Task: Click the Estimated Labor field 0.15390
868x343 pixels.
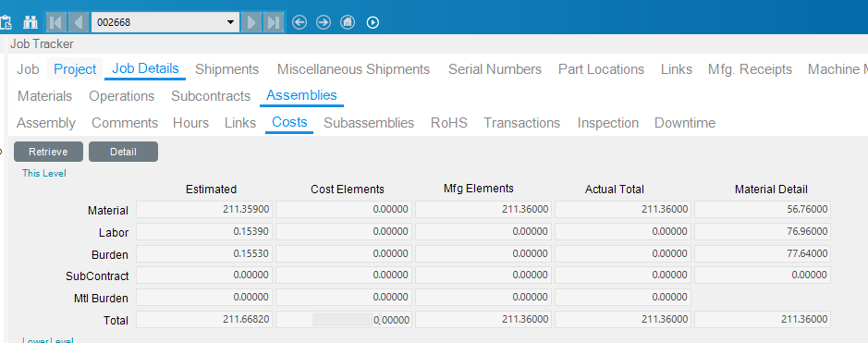Action: (204, 231)
